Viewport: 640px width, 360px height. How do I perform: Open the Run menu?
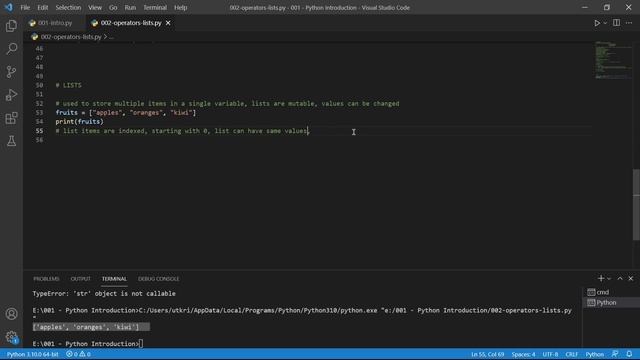[x=130, y=7]
